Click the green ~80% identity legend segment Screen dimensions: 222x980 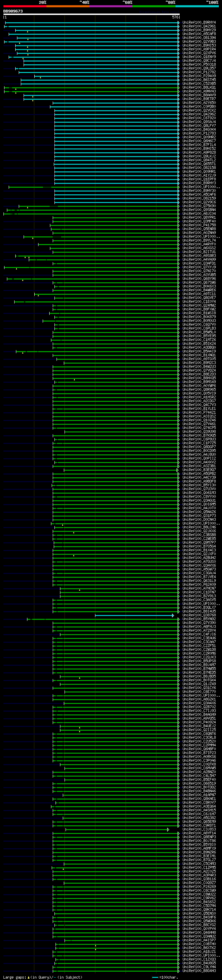click(x=154, y=6)
